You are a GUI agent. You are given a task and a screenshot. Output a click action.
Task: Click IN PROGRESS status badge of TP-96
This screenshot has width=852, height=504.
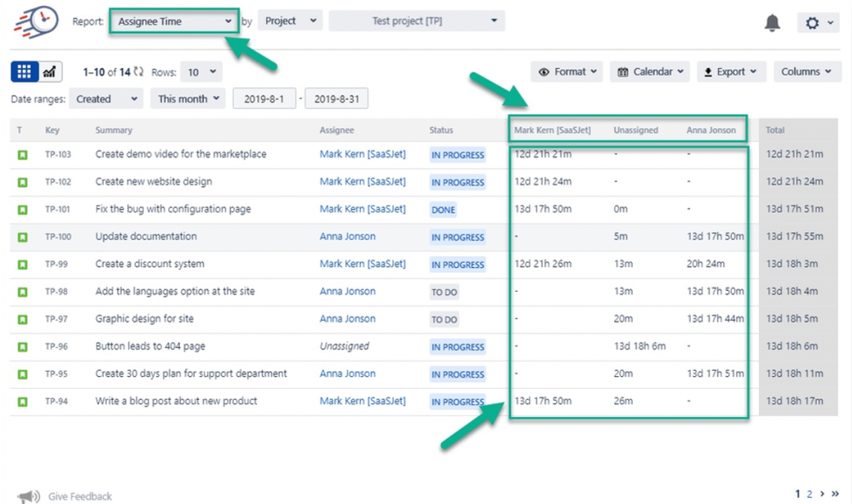point(457,347)
